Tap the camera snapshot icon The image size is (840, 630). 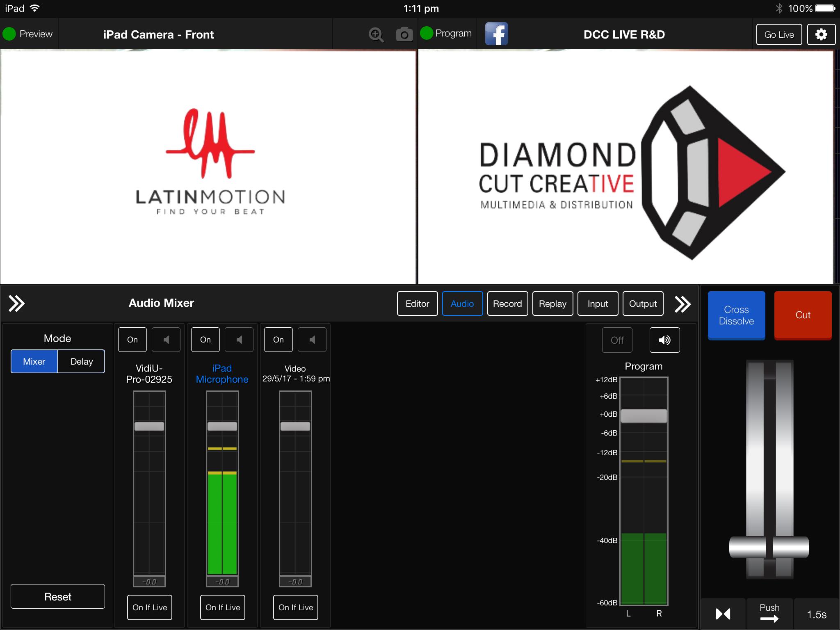point(404,34)
